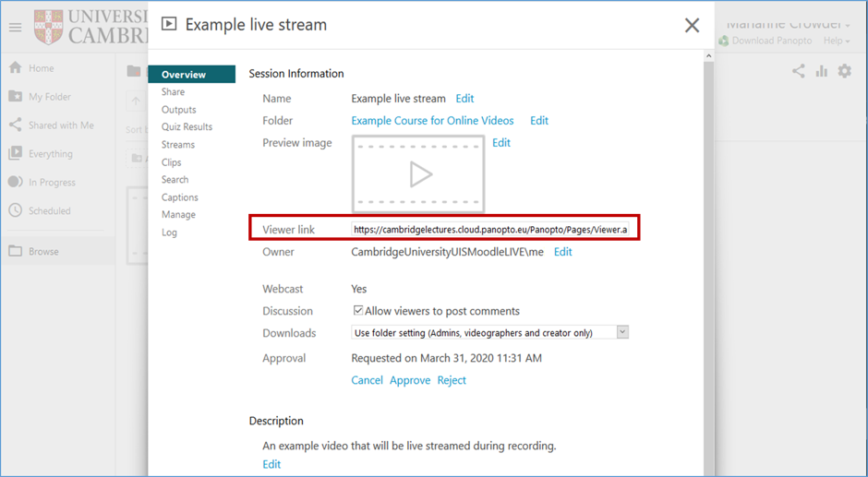Click the Scheduled clock icon

(x=16, y=210)
